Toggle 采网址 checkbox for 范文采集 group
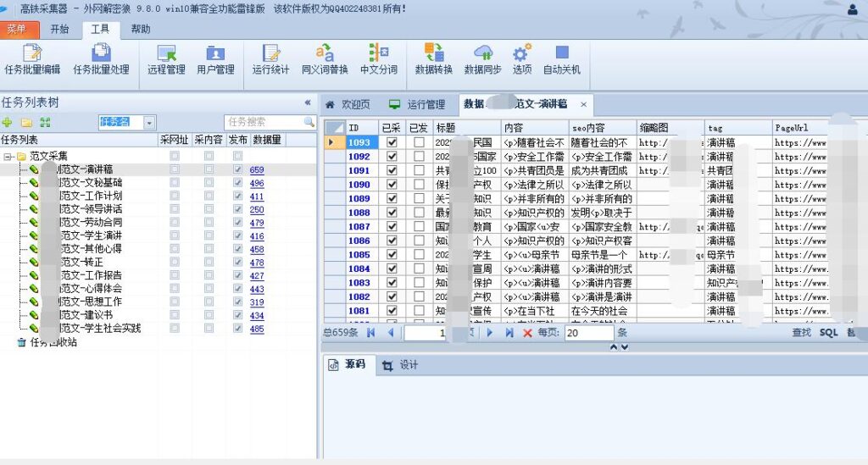The image size is (868, 465). tap(175, 156)
